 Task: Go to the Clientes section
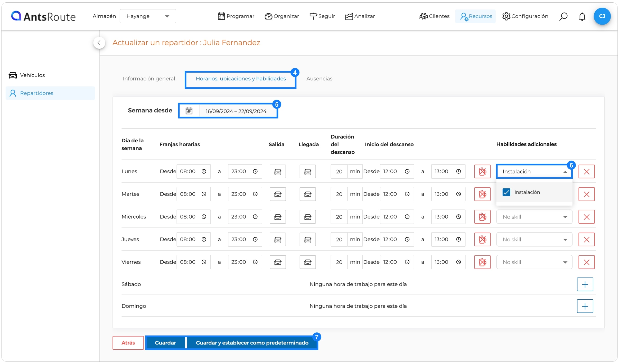[434, 16]
